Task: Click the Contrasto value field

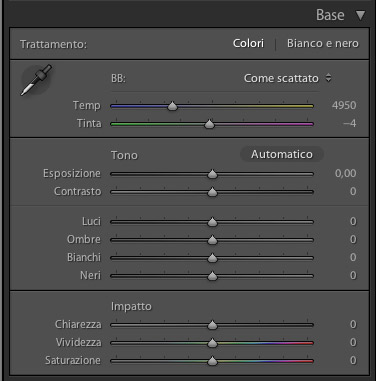Action: coord(353,192)
